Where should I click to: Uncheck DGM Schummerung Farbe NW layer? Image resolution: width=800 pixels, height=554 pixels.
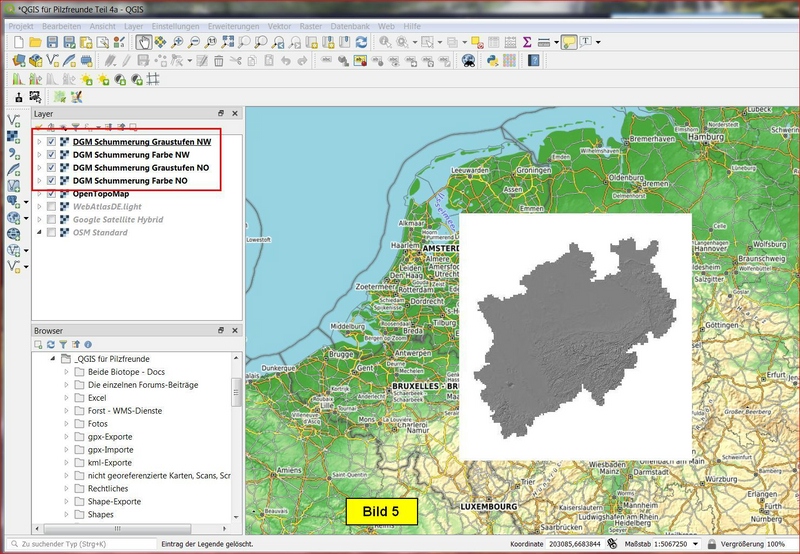click(51, 155)
